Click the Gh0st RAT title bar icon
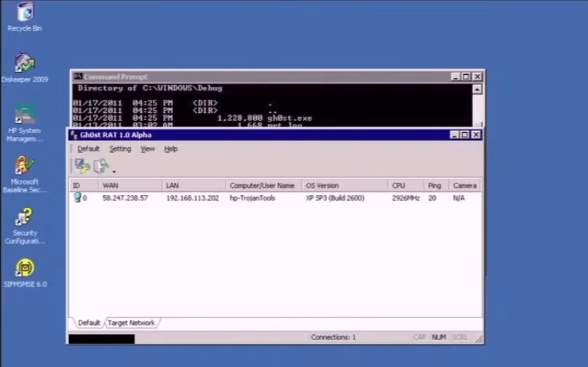 74,135
